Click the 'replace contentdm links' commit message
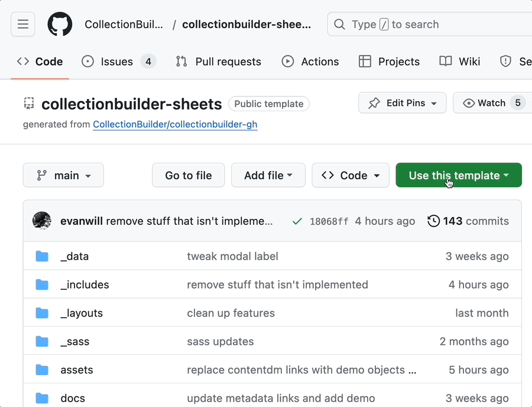 point(301,370)
